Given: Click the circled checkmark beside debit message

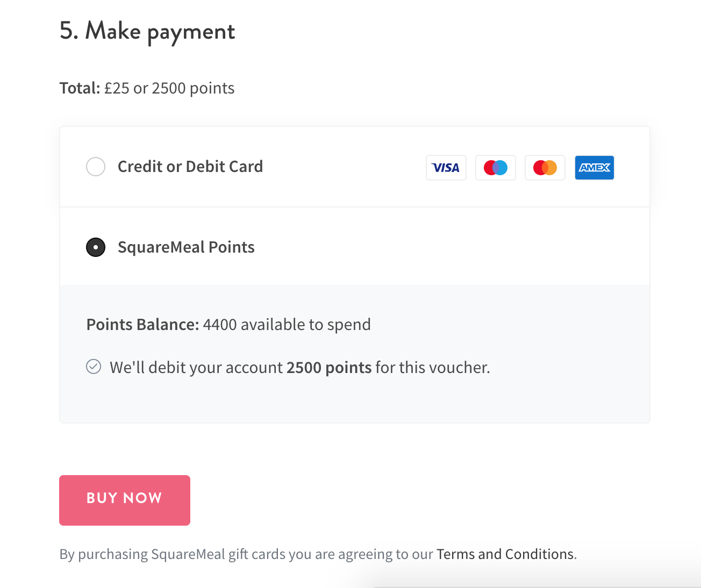Looking at the screenshot, I should (x=94, y=367).
